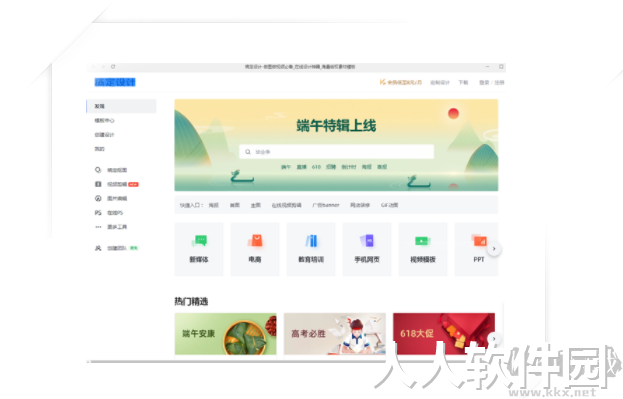Select 发现 in the left sidebar
The image size is (623, 399).
click(x=121, y=106)
